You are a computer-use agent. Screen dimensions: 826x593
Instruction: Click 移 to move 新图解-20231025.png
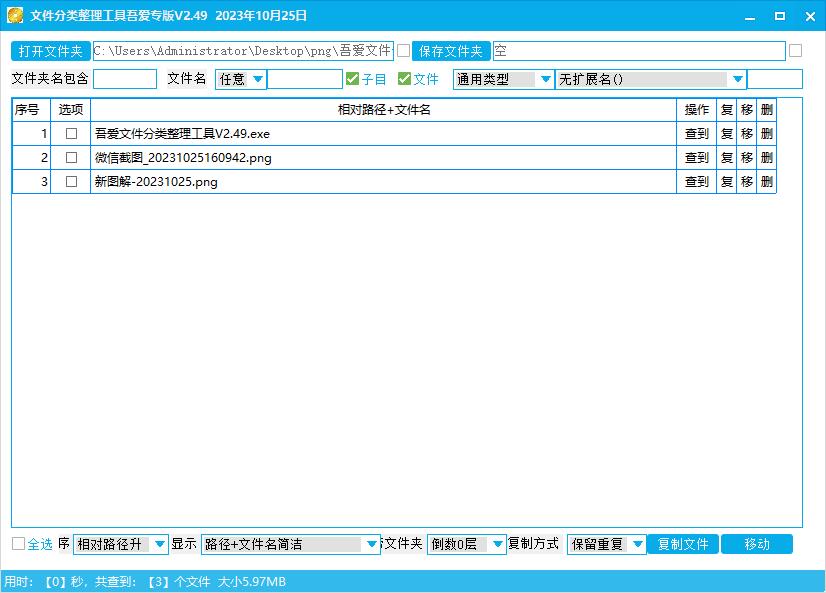746,182
